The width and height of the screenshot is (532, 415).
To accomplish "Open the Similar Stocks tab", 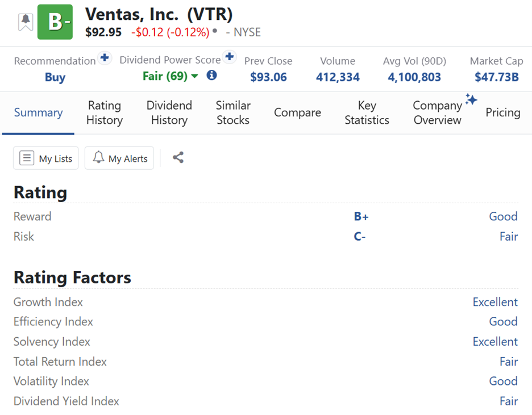I will (233, 112).
